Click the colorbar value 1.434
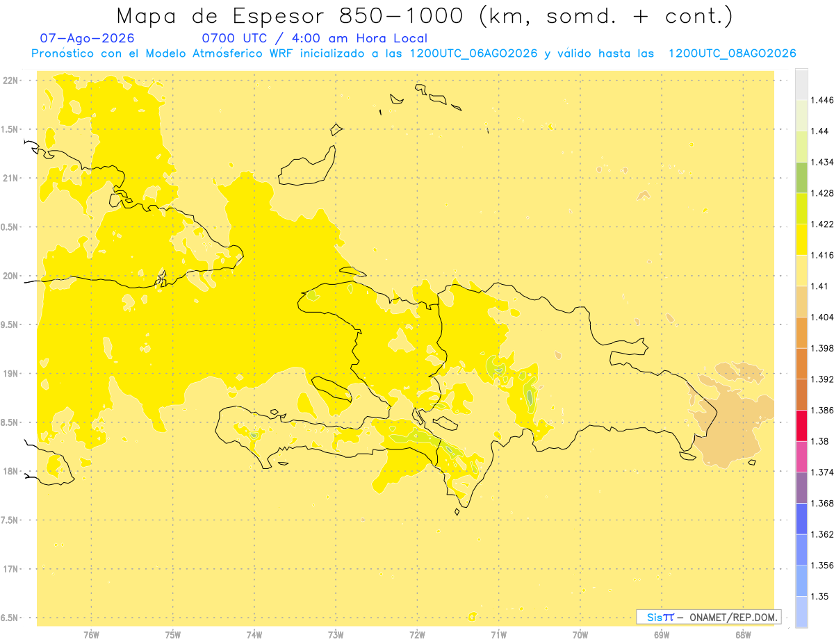The image size is (834, 644). tap(821, 162)
